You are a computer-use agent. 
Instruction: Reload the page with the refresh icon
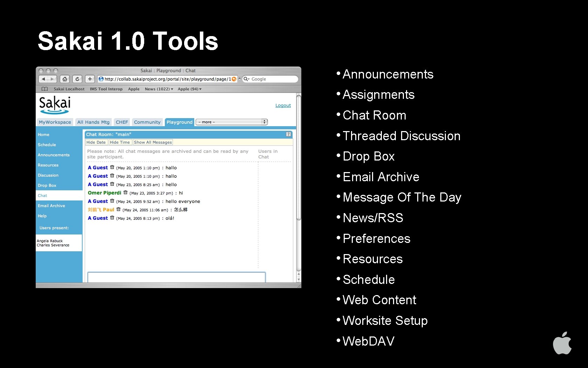pyautogui.click(x=77, y=79)
